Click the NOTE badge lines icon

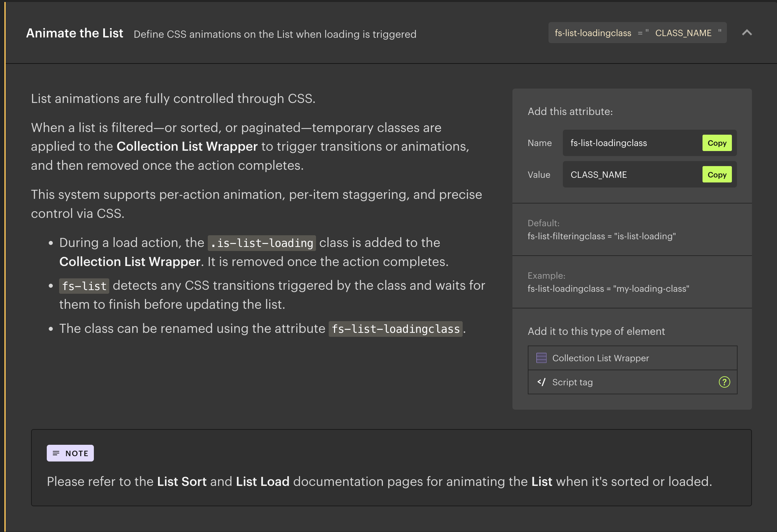[56, 453]
